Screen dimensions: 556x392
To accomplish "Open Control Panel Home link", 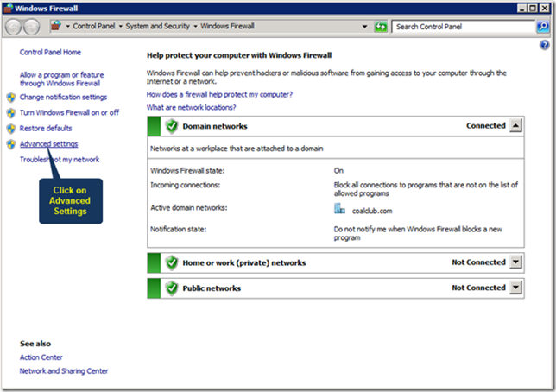I will (50, 52).
